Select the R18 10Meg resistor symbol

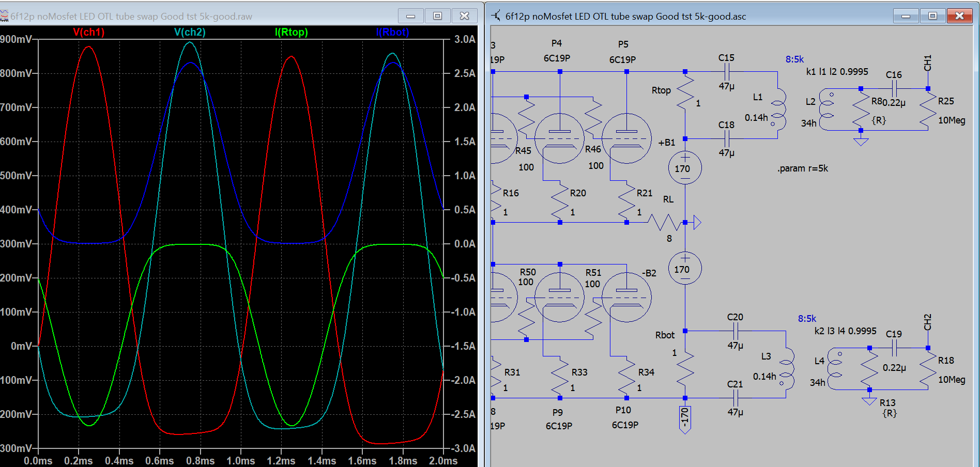click(x=928, y=369)
